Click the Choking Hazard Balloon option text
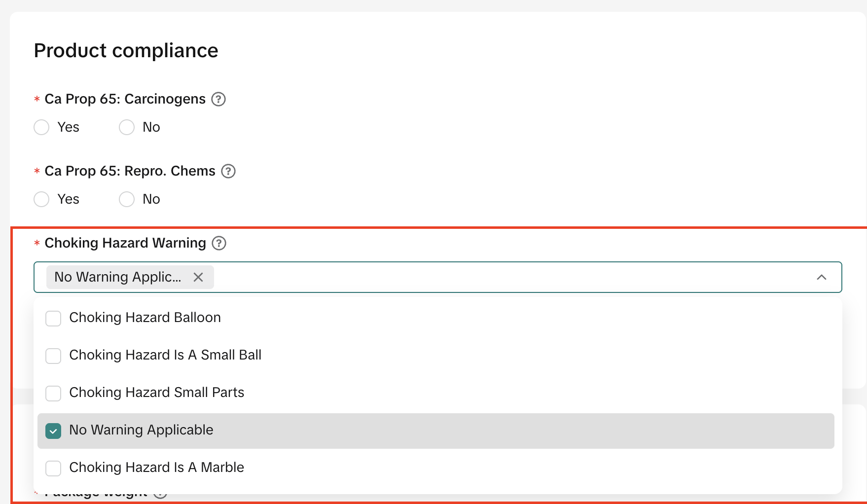Image resolution: width=867 pixels, height=504 pixels. (145, 318)
